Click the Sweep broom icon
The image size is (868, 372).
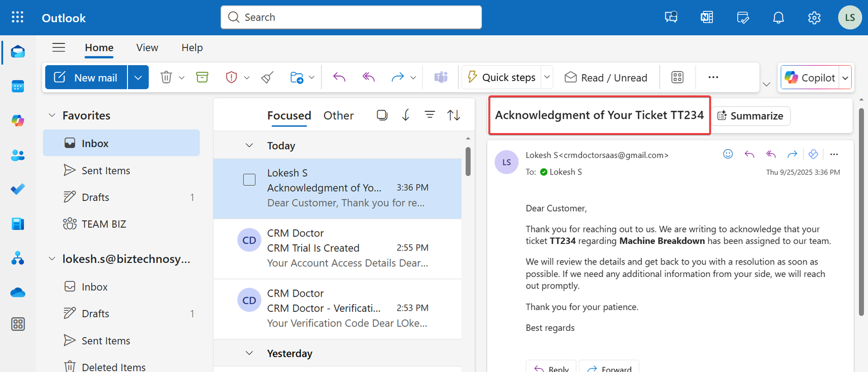[x=267, y=78]
